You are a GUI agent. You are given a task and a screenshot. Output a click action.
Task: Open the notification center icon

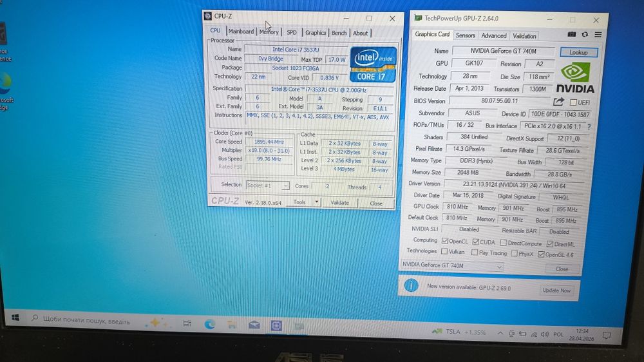click(607, 336)
